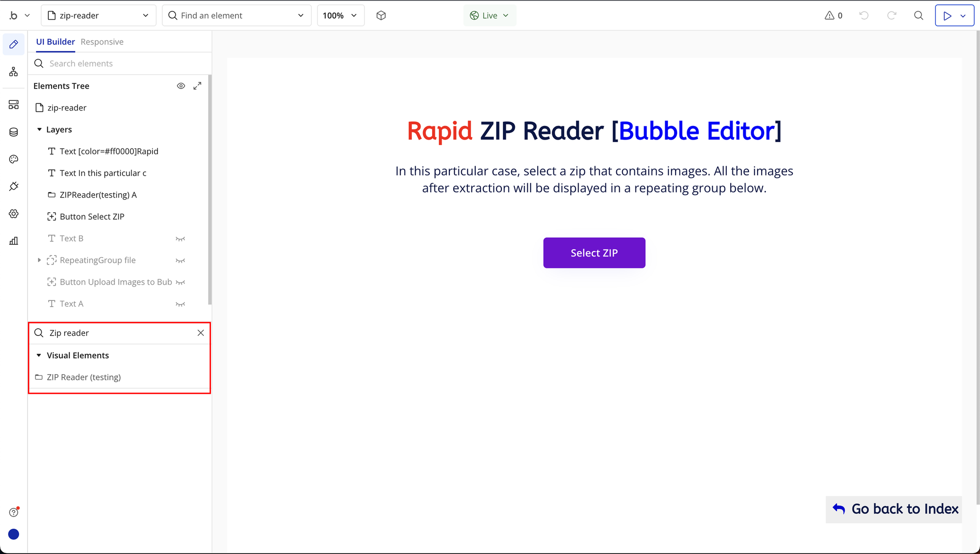The width and height of the screenshot is (980, 554).
Task: Click the Elements Tree vertical scrollbar
Action: 210,190
